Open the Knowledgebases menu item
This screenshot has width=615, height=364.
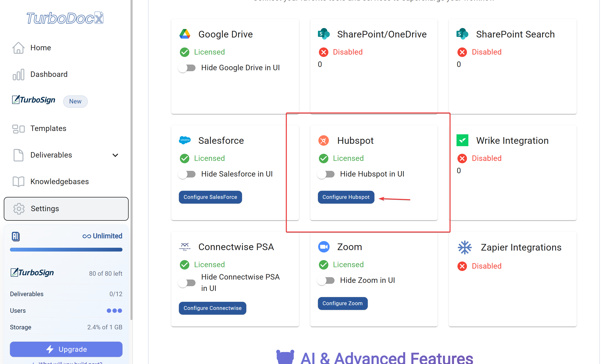pyautogui.click(x=66, y=182)
